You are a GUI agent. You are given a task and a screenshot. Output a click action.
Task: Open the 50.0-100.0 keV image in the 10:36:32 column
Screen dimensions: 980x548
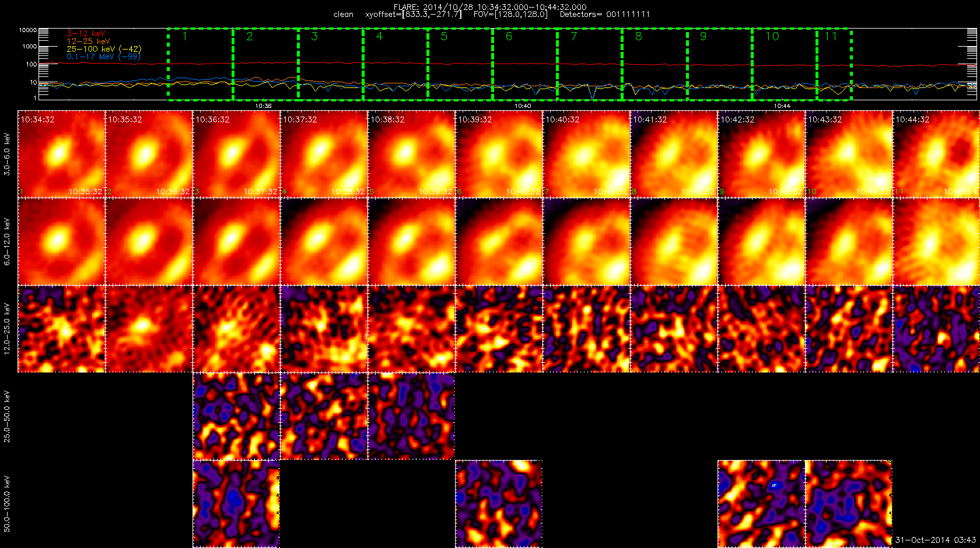click(x=236, y=504)
